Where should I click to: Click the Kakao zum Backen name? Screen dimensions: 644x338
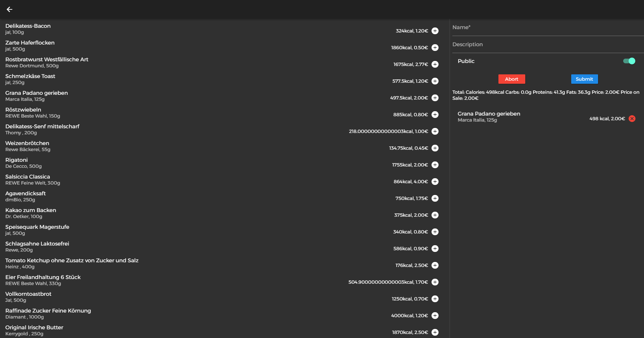point(31,210)
